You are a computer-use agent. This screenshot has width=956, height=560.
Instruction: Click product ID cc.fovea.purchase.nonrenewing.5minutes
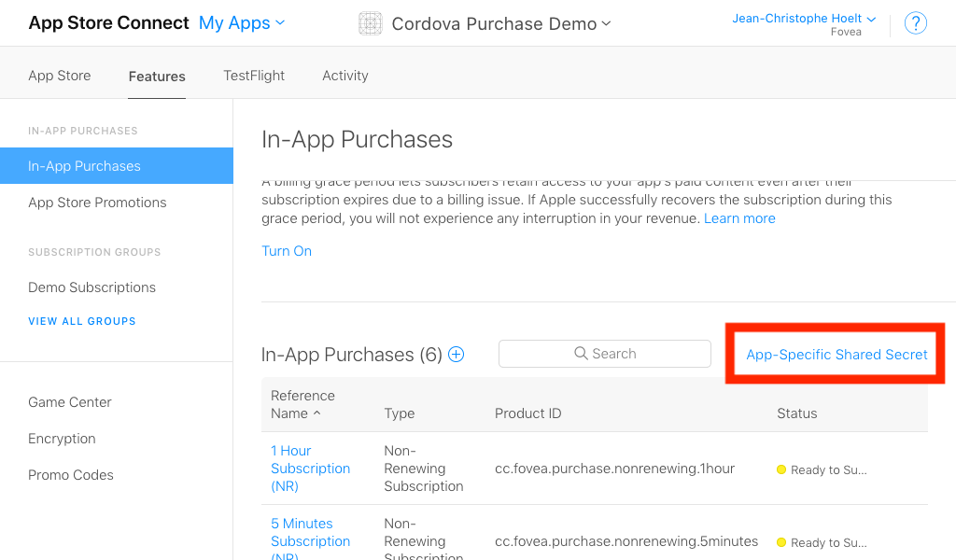626,541
